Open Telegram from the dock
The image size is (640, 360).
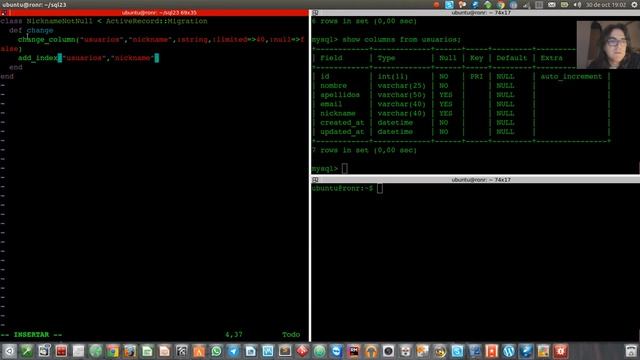pyautogui.click(x=233, y=351)
